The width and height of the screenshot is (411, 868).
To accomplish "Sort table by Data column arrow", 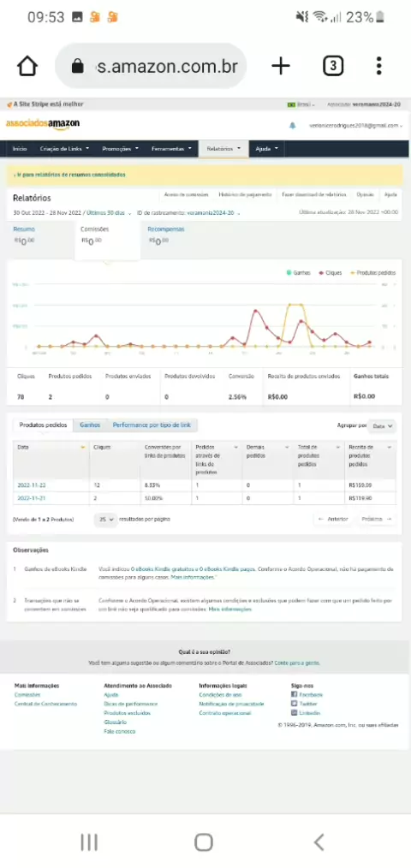I will pos(83,447).
